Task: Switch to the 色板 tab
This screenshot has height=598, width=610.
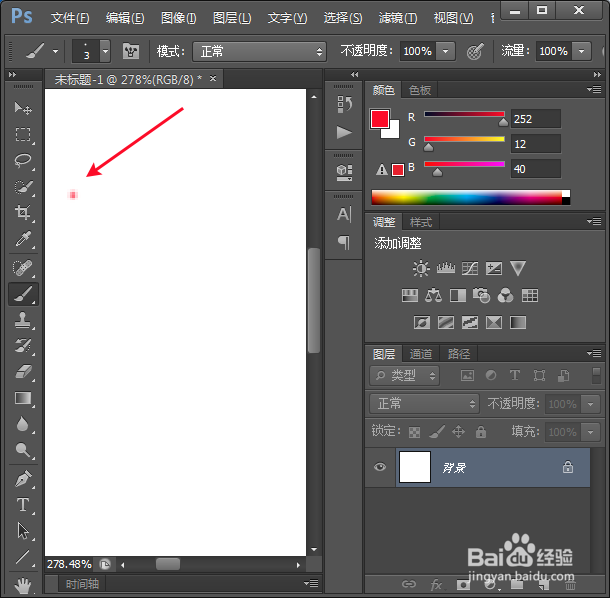Action: 420,90
